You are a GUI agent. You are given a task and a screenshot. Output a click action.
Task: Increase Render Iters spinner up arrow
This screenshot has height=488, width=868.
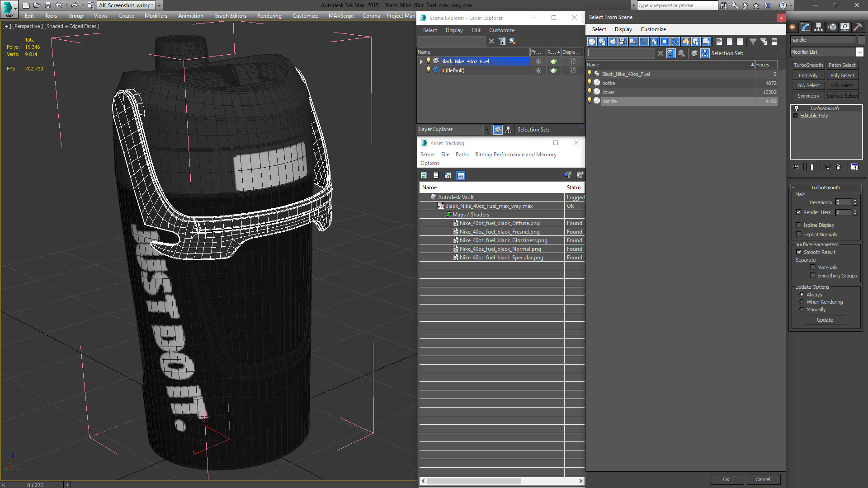point(855,211)
